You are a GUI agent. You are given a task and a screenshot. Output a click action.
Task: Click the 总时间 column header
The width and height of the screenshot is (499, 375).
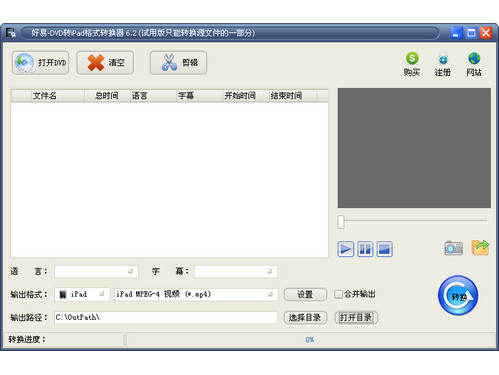coord(107,96)
